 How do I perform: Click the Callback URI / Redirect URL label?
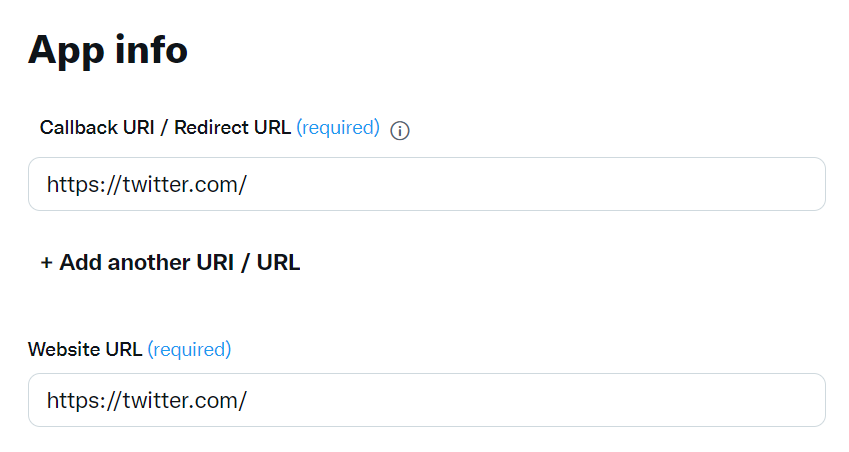click(x=165, y=128)
